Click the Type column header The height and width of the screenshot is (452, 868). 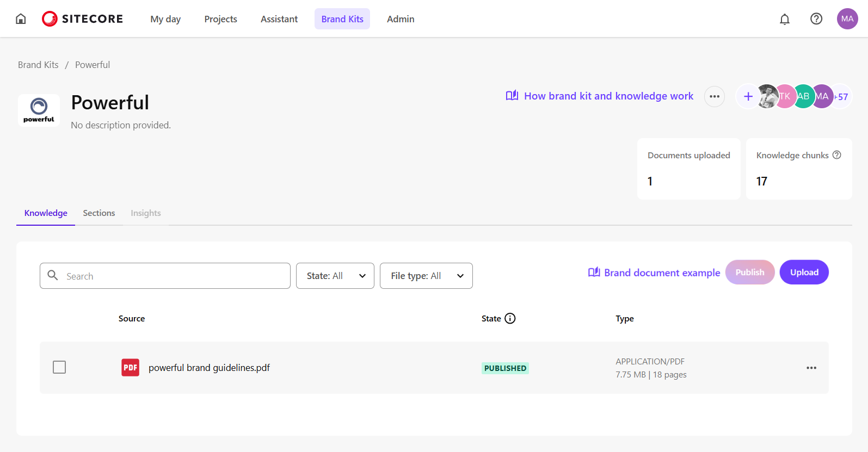[625, 319]
